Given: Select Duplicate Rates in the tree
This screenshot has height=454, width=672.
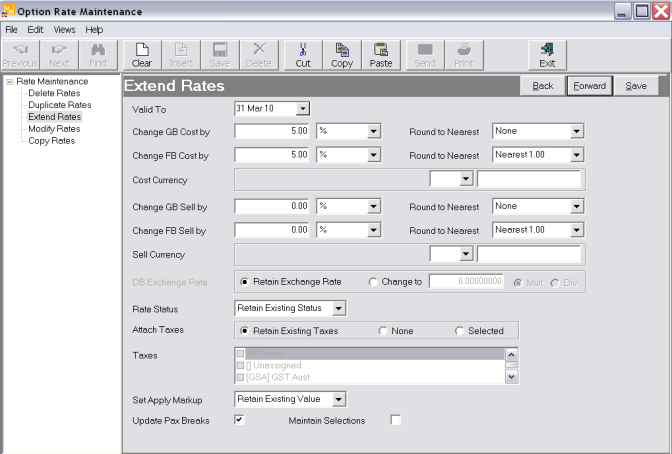Looking at the screenshot, I should tap(60, 105).
